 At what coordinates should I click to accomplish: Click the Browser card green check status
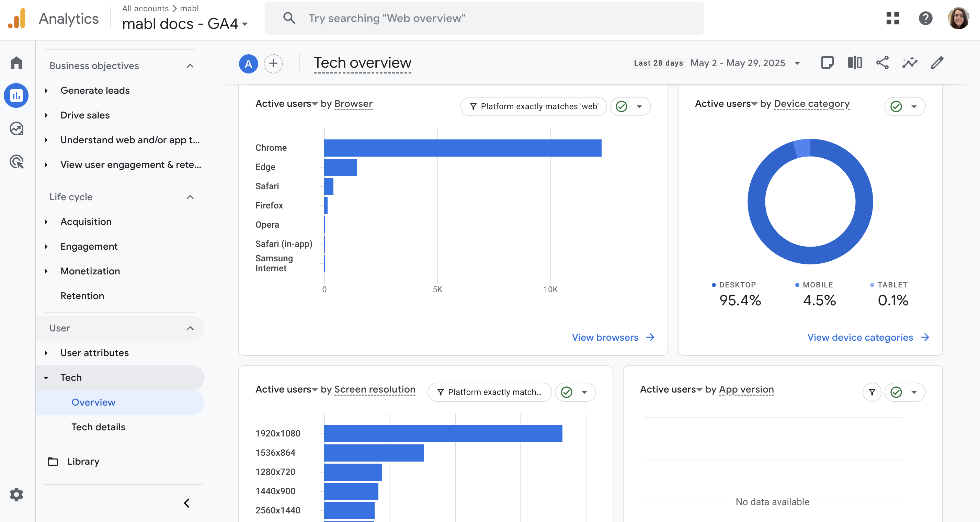coord(621,106)
